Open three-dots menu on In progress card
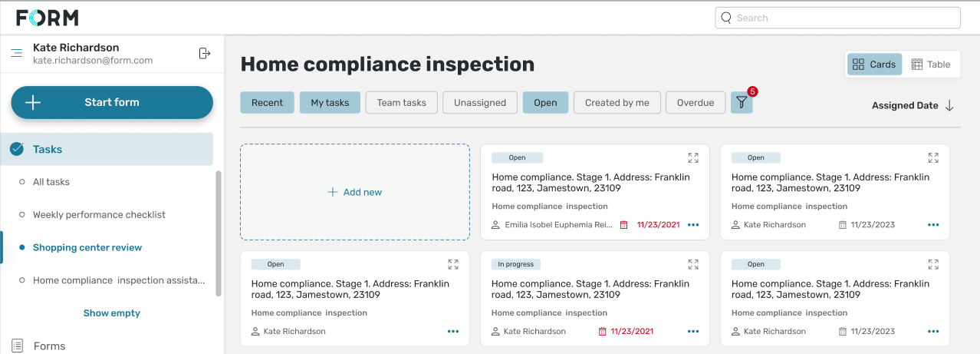Image resolution: width=980 pixels, height=354 pixels. [693, 332]
